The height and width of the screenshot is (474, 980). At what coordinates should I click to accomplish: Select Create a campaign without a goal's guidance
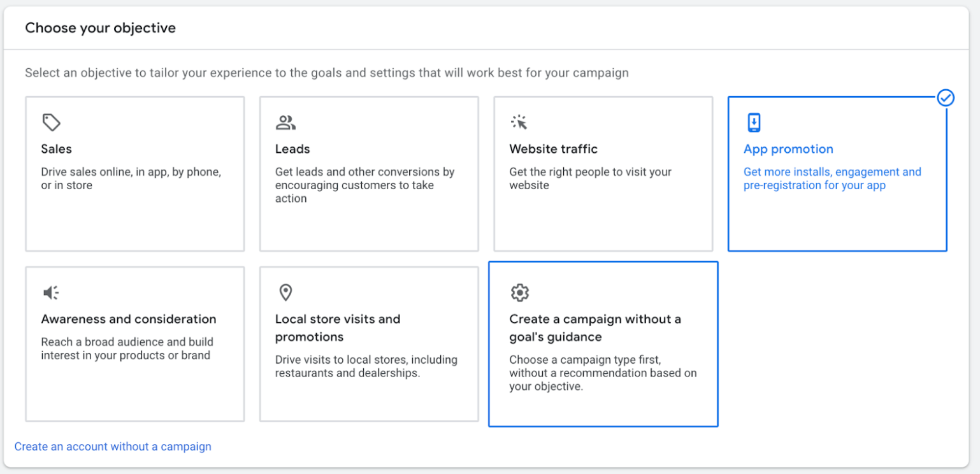pos(595,327)
